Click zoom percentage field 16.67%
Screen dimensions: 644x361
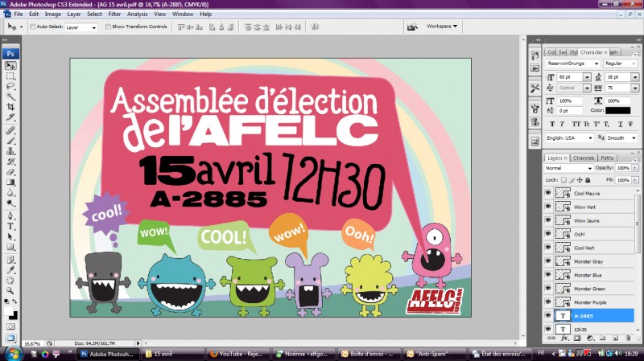coord(32,343)
